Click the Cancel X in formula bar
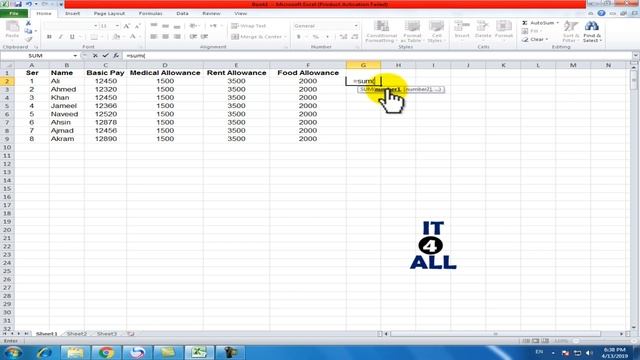The height and width of the screenshot is (360, 640). (95, 56)
